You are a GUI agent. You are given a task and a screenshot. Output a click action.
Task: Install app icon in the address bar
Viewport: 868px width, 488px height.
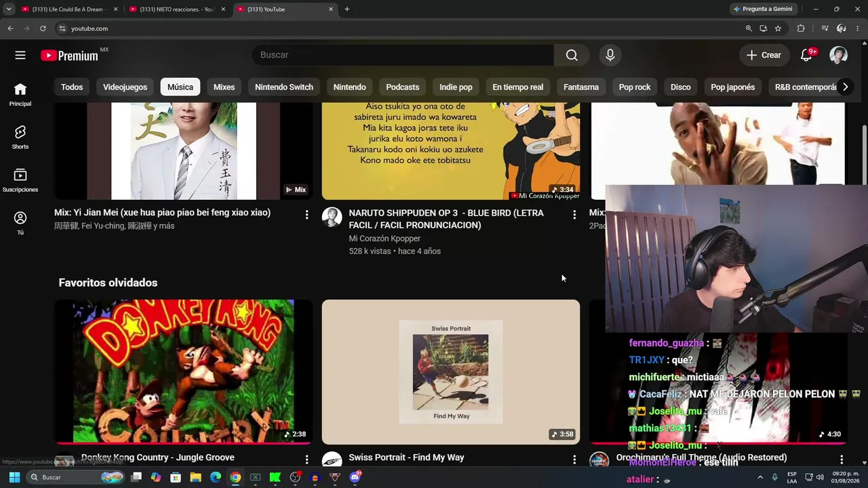point(764,28)
